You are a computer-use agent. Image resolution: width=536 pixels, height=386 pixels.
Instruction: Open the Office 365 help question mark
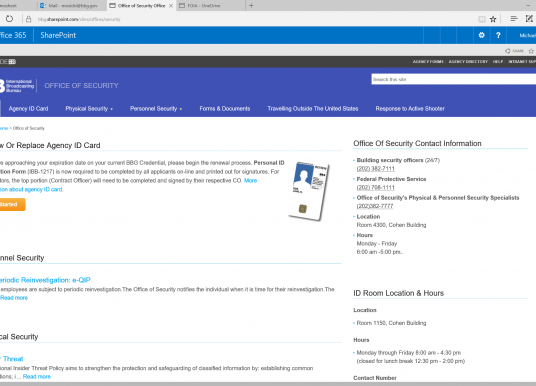498,35
